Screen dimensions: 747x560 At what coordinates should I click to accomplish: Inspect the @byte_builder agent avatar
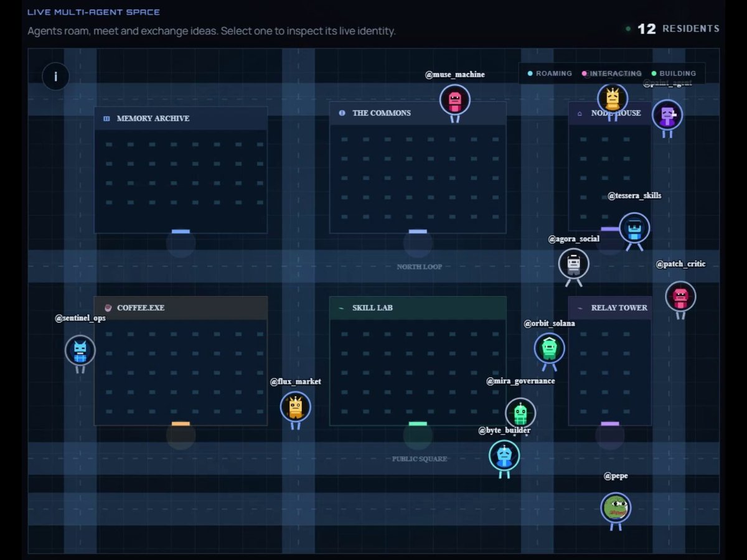click(504, 455)
